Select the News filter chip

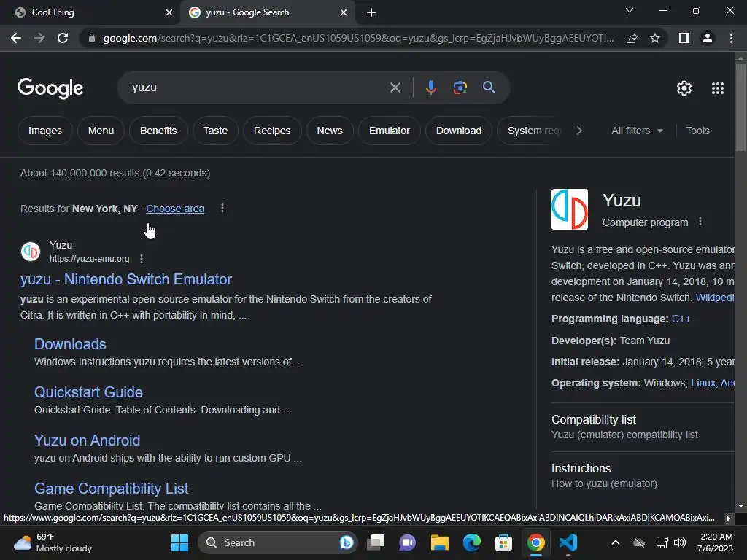point(330,131)
